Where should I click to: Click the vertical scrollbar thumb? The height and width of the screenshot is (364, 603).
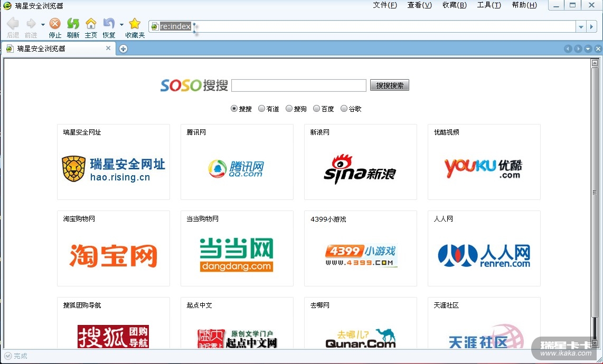point(595,192)
